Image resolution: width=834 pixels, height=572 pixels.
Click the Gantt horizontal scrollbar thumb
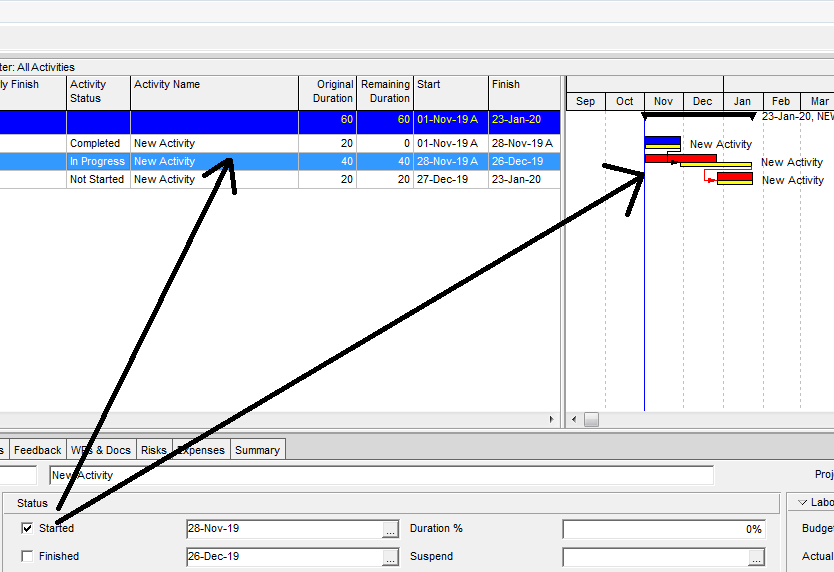click(x=591, y=419)
